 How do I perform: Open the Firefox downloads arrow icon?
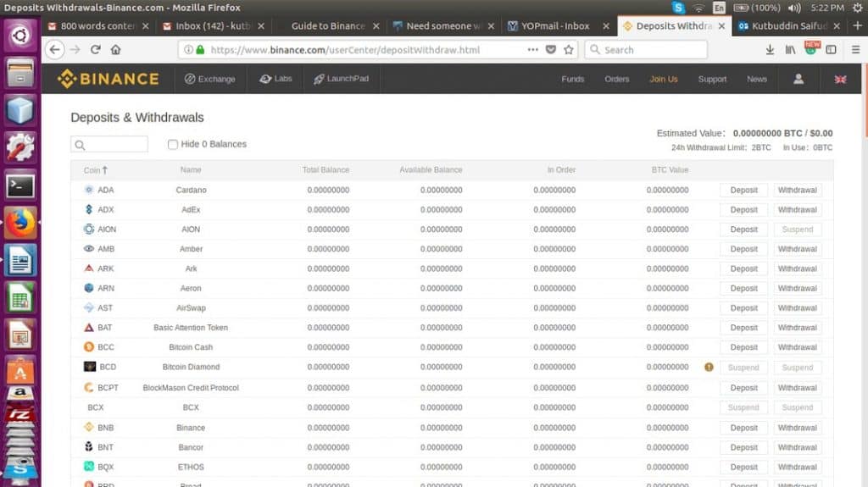(770, 50)
